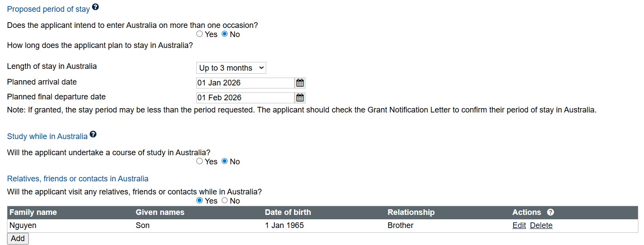Delete the Nguyen Son contact entry
This screenshot has width=644, height=245.
(x=541, y=225)
